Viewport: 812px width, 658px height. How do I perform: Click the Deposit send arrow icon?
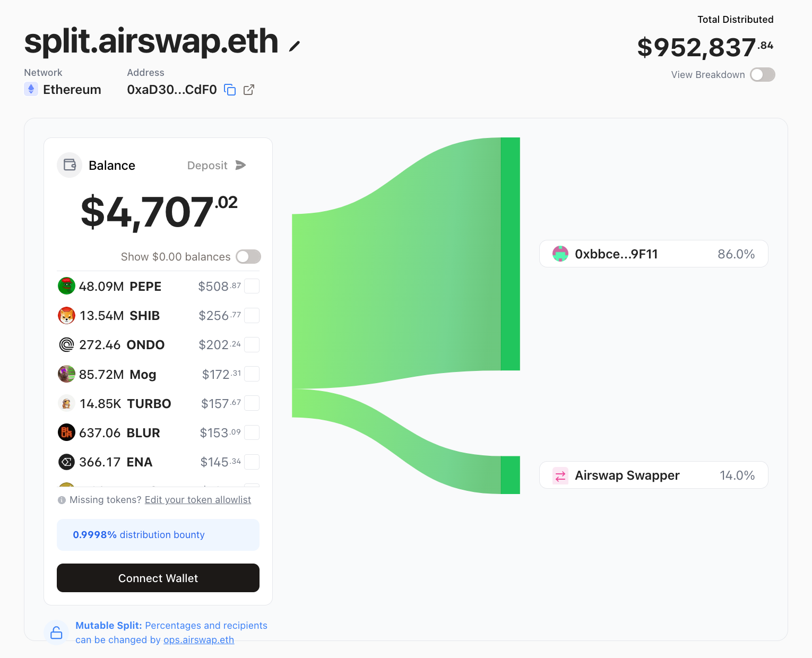click(x=240, y=165)
